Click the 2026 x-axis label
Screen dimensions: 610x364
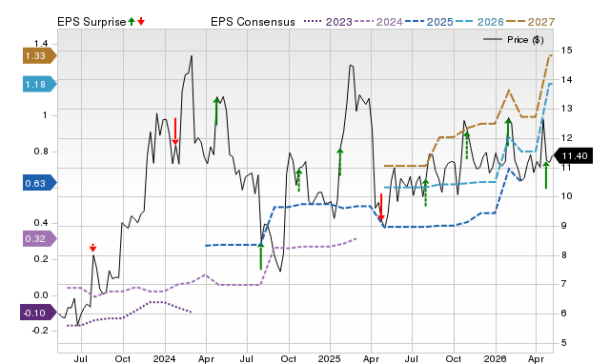[x=495, y=358]
